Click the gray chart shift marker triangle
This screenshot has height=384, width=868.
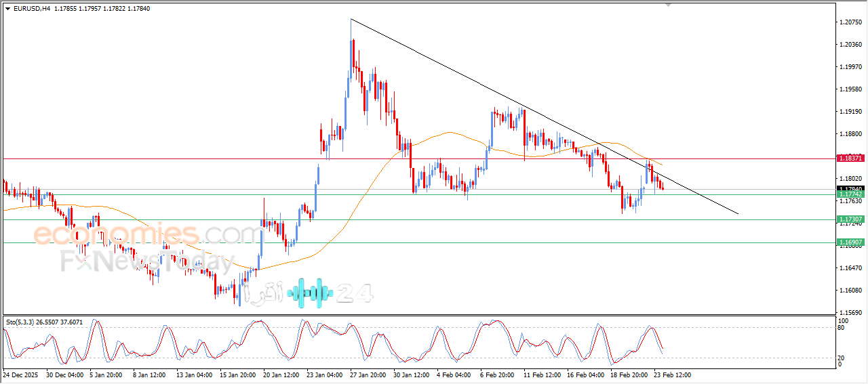(669, 5)
